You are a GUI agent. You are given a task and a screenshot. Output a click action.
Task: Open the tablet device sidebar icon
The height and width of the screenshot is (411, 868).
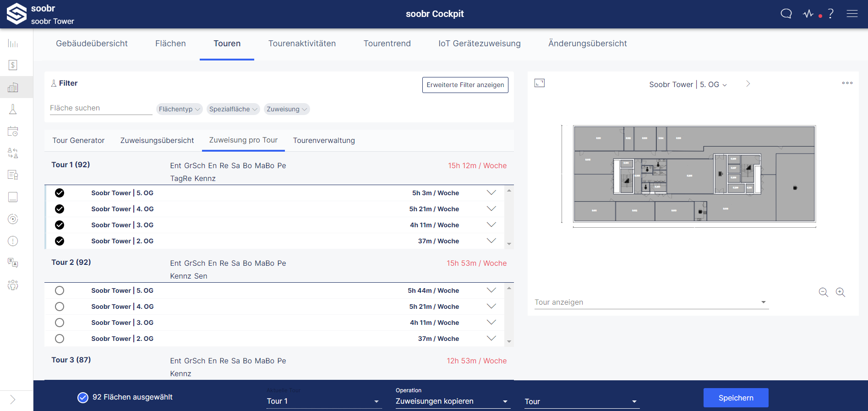click(x=13, y=197)
